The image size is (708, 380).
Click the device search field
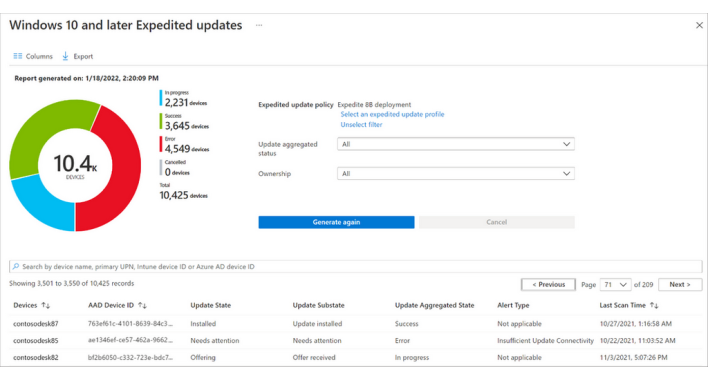(355, 267)
